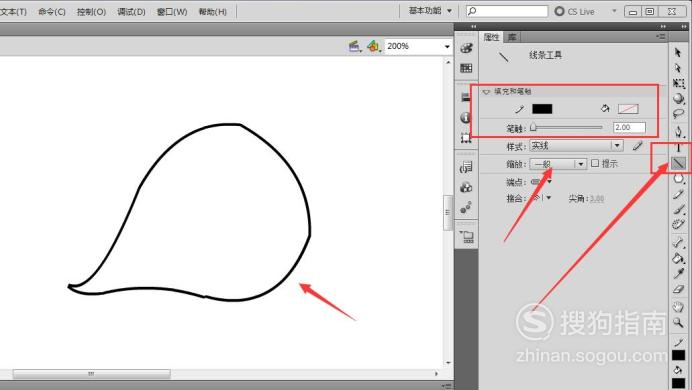Image resolution: width=692 pixels, height=390 pixels.
Task: Click the Edit Symbols icon
Action: [374, 46]
